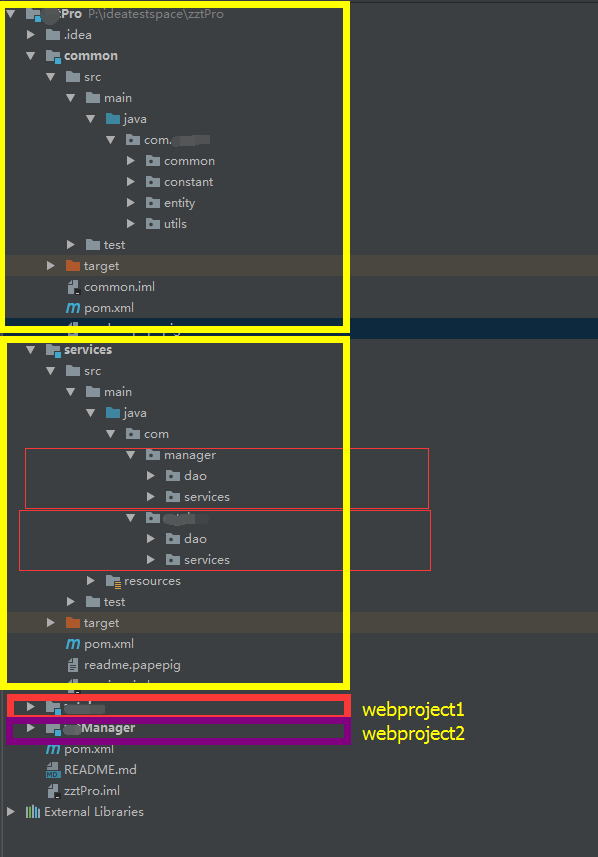Expand test folder in services module
This screenshot has width=598, height=857.
click(71, 602)
